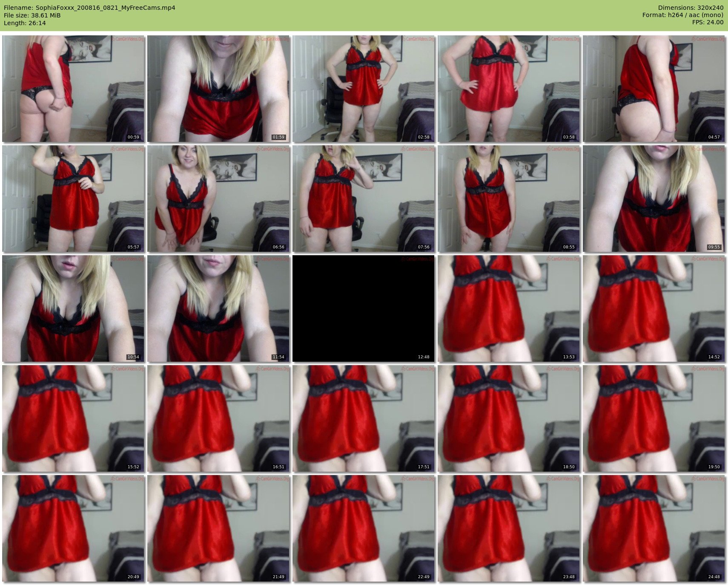Open the 19:50 frame thumbnail
Image resolution: width=728 pixels, height=585 pixels.
654,418
